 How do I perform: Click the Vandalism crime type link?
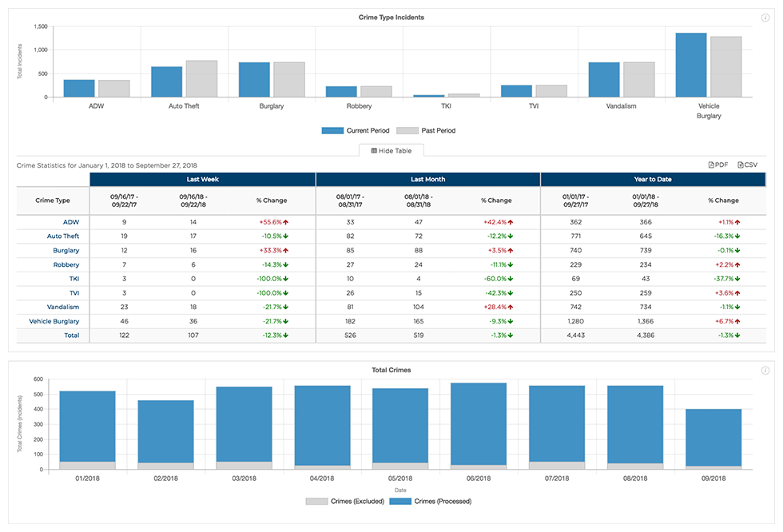pos(64,307)
